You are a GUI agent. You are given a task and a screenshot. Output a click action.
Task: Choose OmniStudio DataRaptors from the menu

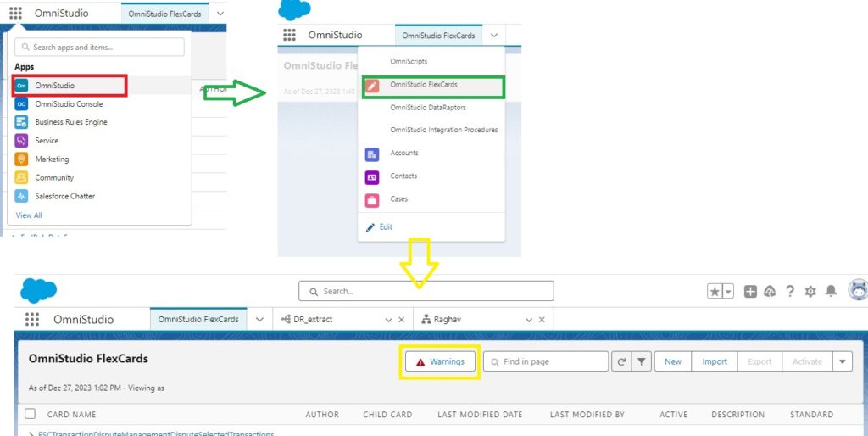[428, 108]
